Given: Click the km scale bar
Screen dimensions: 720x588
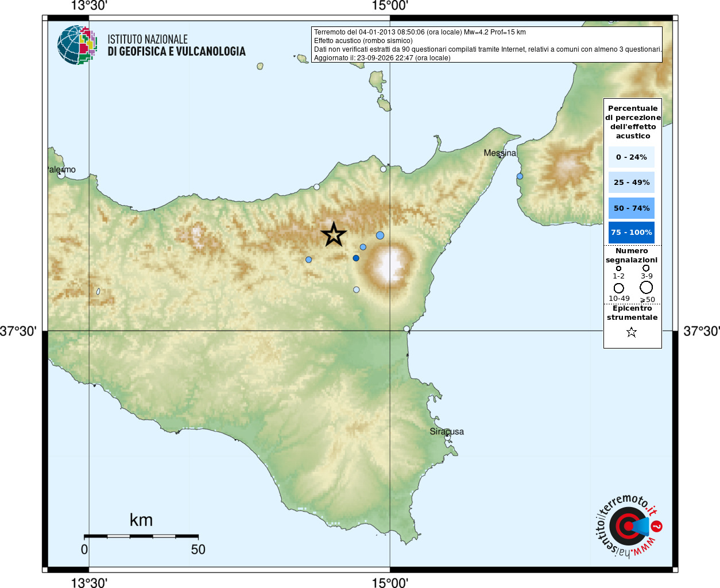Looking at the screenshot, I should point(141,536).
